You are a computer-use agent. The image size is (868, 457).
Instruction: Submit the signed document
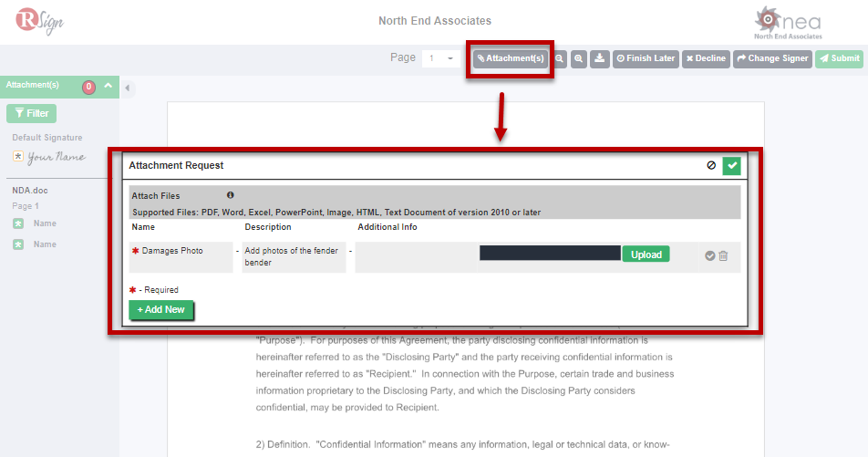(x=839, y=58)
